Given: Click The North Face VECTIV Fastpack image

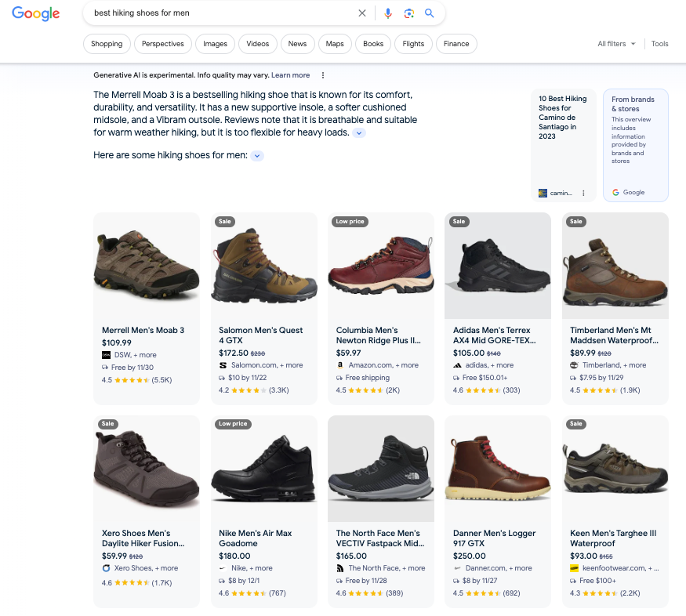Looking at the screenshot, I should coord(381,469).
